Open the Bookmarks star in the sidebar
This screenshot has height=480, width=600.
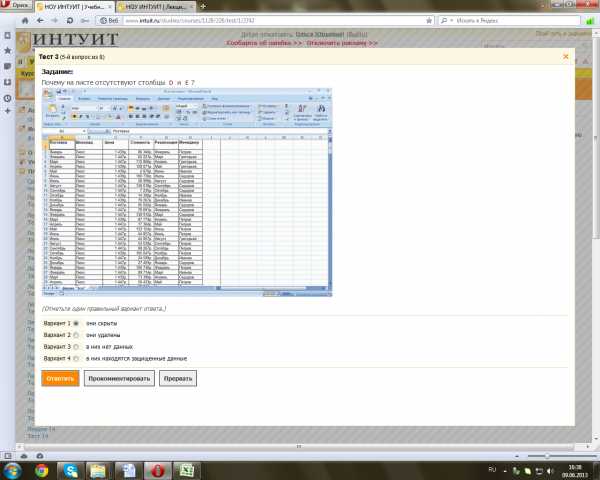coord(7,51)
